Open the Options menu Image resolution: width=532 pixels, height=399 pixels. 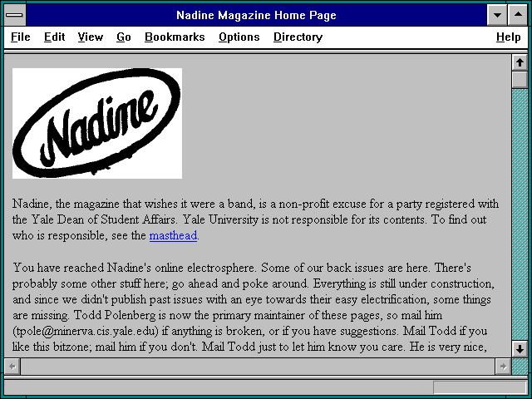pyautogui.click(x=239, y=37)
